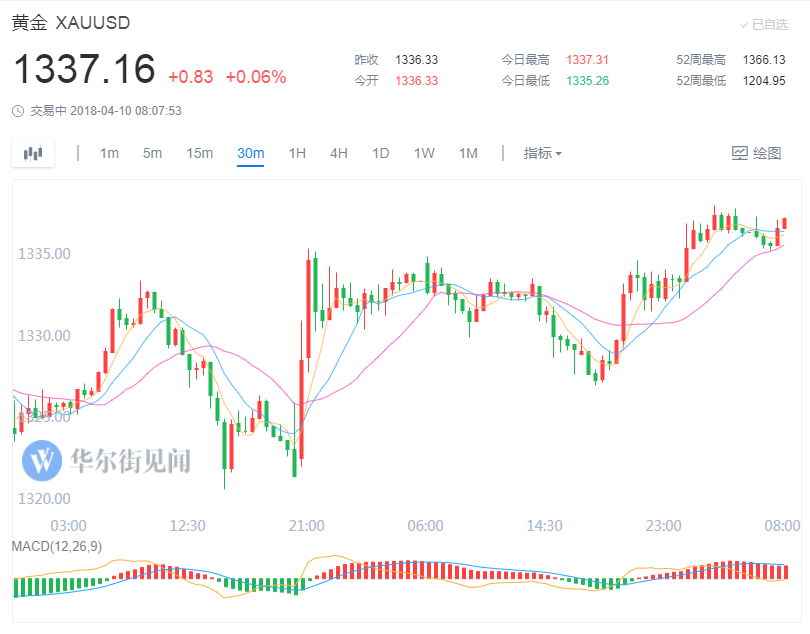
Task: Select the 1D daily interval
Action: point(381,153)
